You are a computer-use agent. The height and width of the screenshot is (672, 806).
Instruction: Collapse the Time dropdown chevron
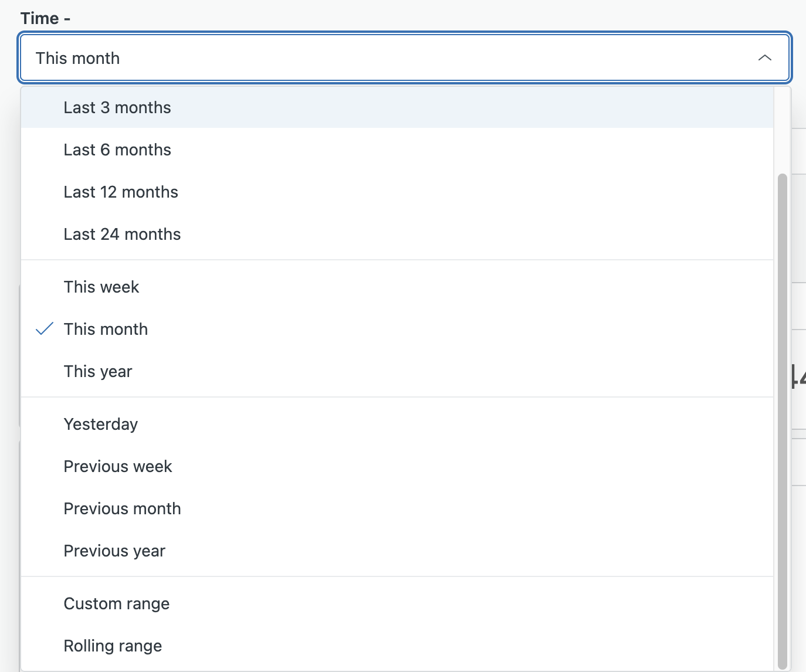pos(764,58)
